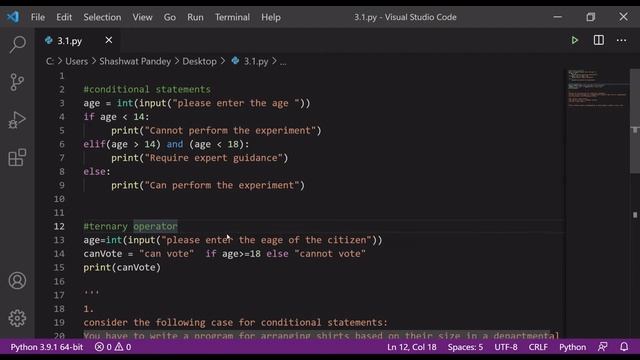Click the feedback icon in the status bar
Viewport: 640px width, 360px height.
(x=602, y=347)
